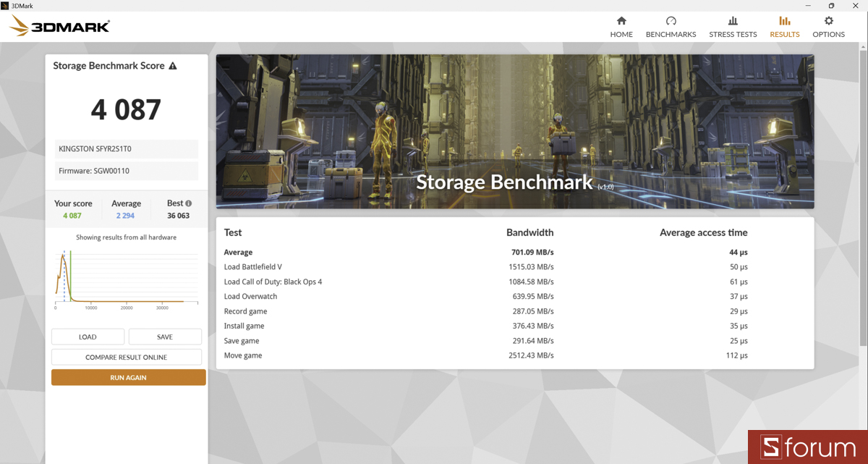Open the OPTIONS section
The width and height of the screenshot is (868, 464).
(828, 27)
